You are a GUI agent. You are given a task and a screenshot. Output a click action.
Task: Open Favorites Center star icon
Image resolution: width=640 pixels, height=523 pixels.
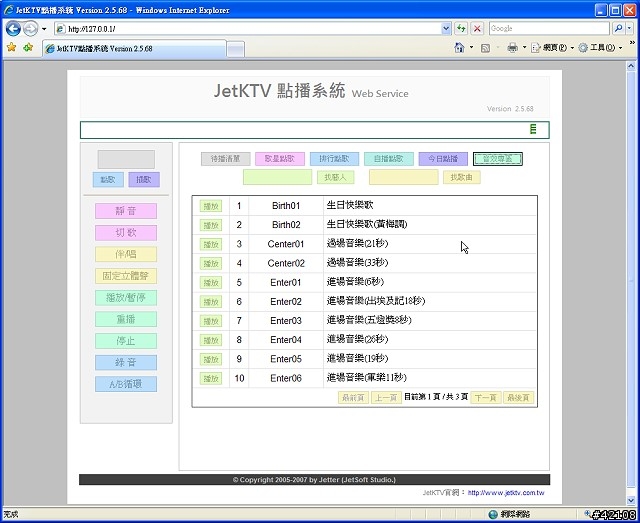[11, 48]
